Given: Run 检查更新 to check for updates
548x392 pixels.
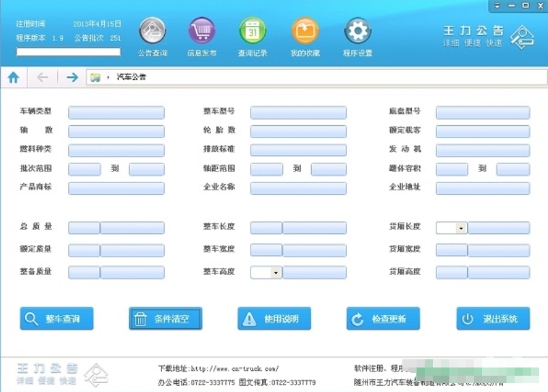Looking at the screenshot, I should click(x=383, y=318).
